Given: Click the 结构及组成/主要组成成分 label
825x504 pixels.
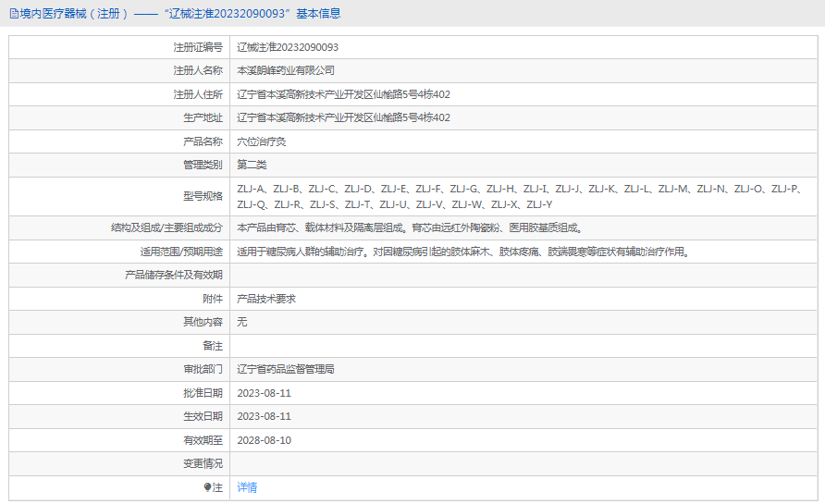Looking at the screenshot, I should click(x=166, y=227).
